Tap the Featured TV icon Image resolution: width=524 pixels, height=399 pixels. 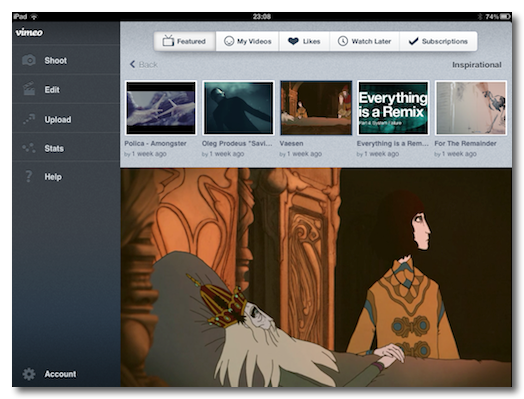click(x=168, y=41)
